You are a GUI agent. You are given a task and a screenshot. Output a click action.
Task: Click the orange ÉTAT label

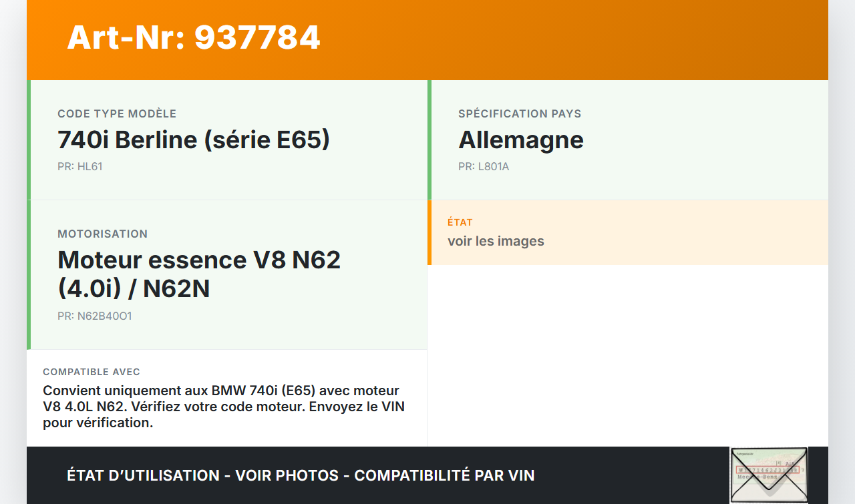pos(460,222)
